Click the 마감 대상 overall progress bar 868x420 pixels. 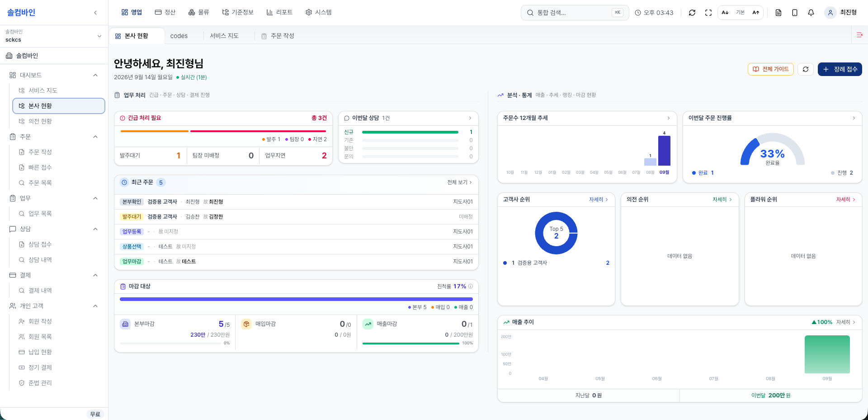pyautogui.click(x=296, y=299)
